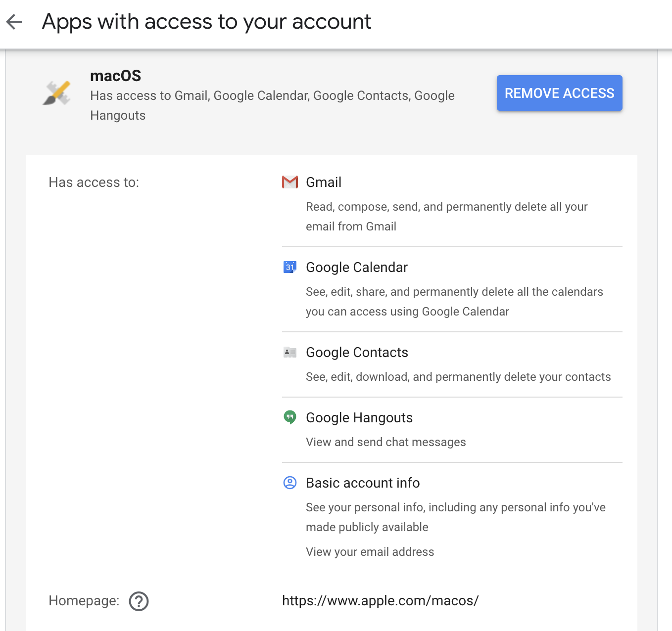
Task: Click the "Has access to:" label
Action: (94, 182)
